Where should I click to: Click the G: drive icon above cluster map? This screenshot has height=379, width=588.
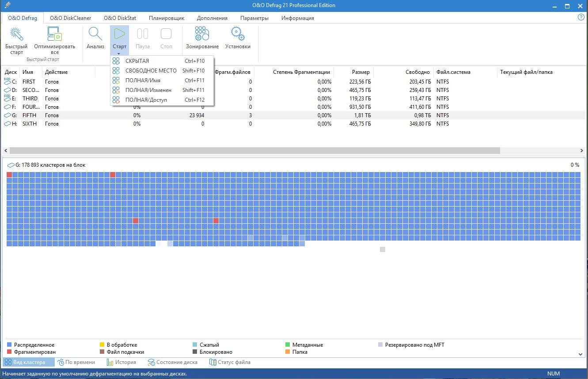point(11,165)
